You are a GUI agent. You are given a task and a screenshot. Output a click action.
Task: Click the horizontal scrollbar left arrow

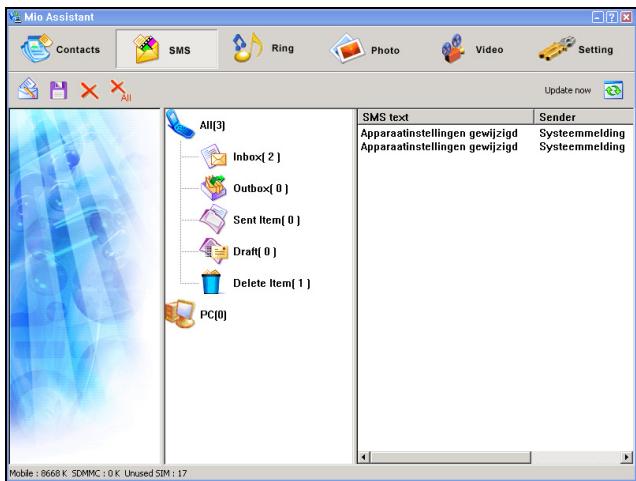click(364, 457)
